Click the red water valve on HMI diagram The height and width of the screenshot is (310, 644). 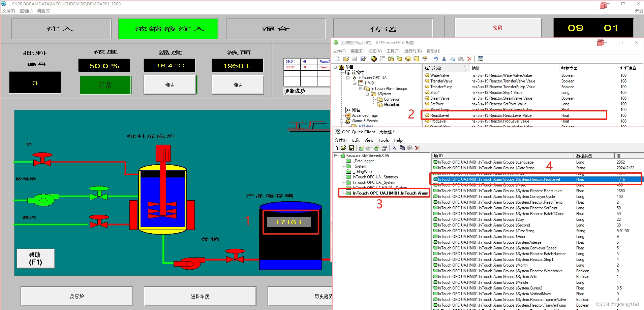(x=42, y=159)
